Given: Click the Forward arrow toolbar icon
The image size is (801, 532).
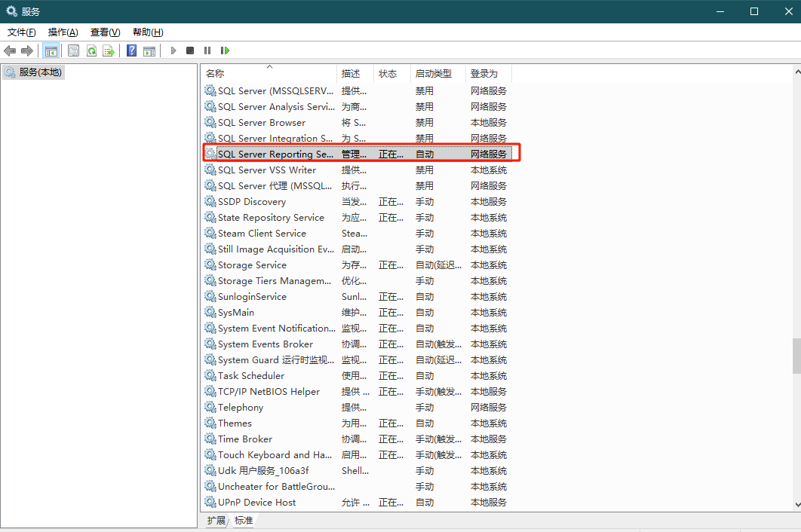Looking at the screenshot, I should [27, 50].
